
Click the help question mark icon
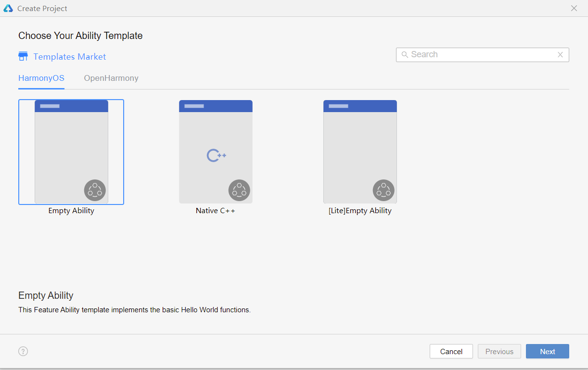pos(23,351)
